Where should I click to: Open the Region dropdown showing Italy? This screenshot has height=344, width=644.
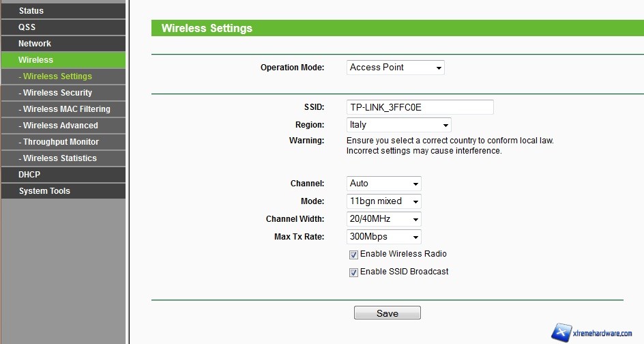[x=399, y=125]
